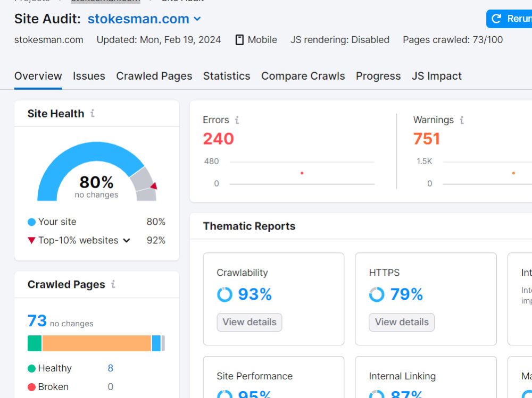The image size is (532, 398).
Task: Click the red Top-10% websites marker icon
Action: [x=31, y=240]
